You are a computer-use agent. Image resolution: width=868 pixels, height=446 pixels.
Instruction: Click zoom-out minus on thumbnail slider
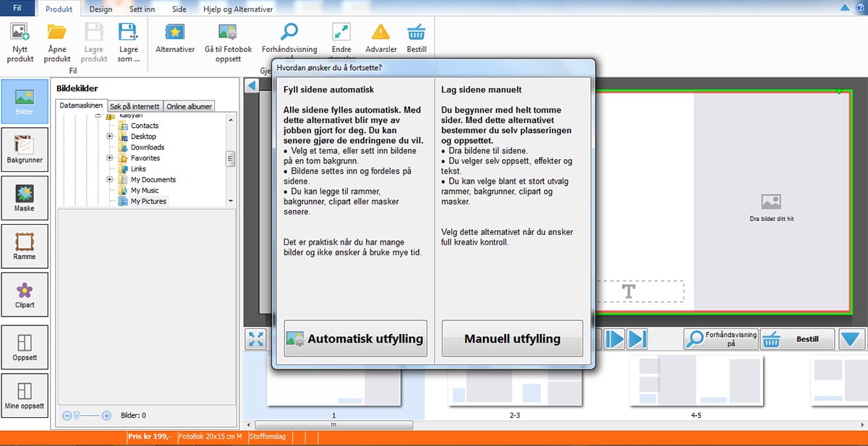67,416
